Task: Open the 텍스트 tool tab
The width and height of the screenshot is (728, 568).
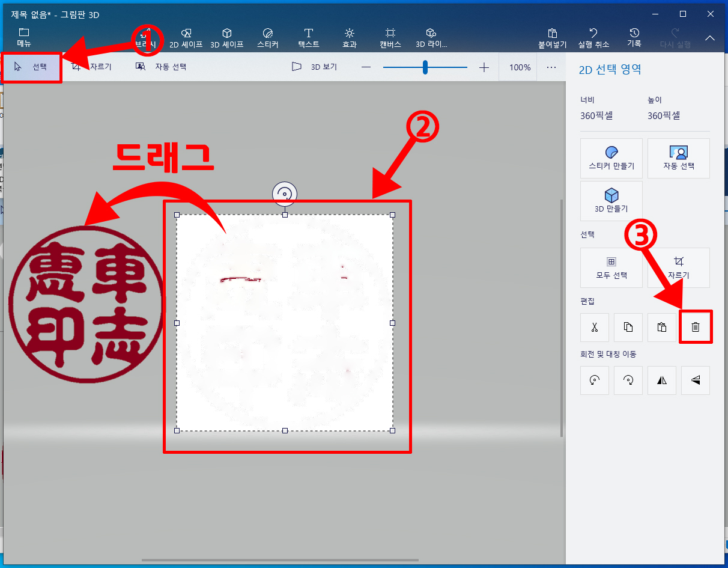Action: pos(309,37)
